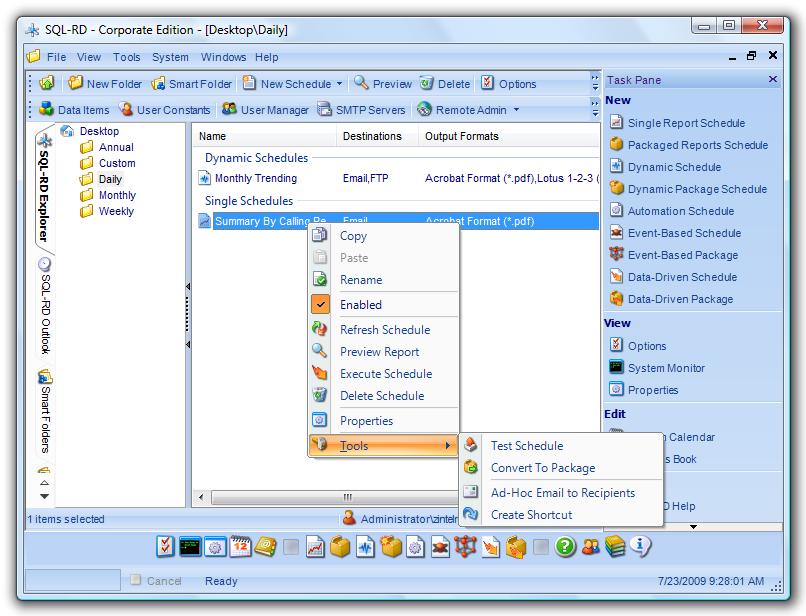Expand first toolbar overflow chevron

click(595, 83)
